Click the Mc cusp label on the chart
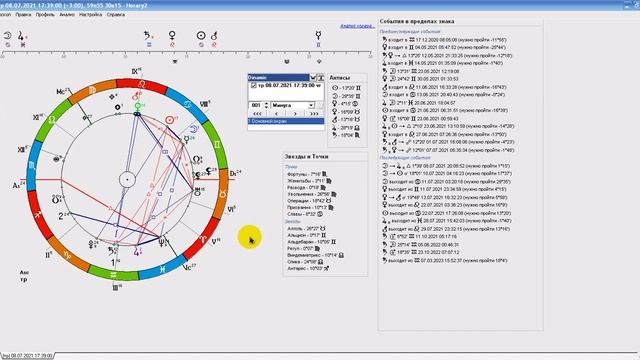This screenshot has height=360, width=640. click(x=63, y=91)
